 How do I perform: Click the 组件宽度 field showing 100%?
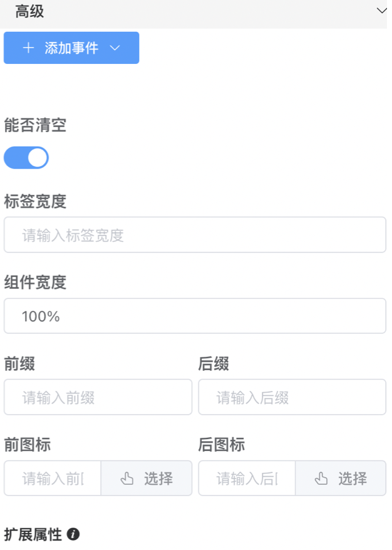point(195,316)
